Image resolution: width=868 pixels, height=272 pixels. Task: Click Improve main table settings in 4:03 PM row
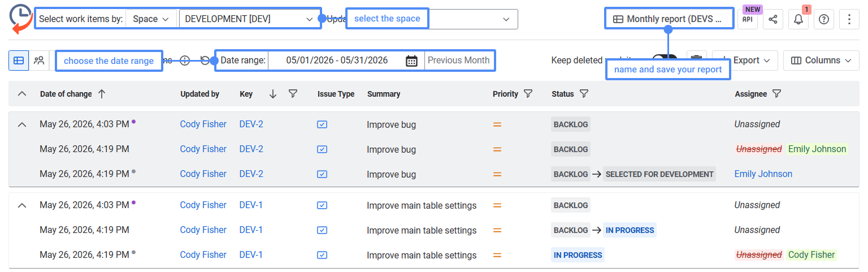422,205
